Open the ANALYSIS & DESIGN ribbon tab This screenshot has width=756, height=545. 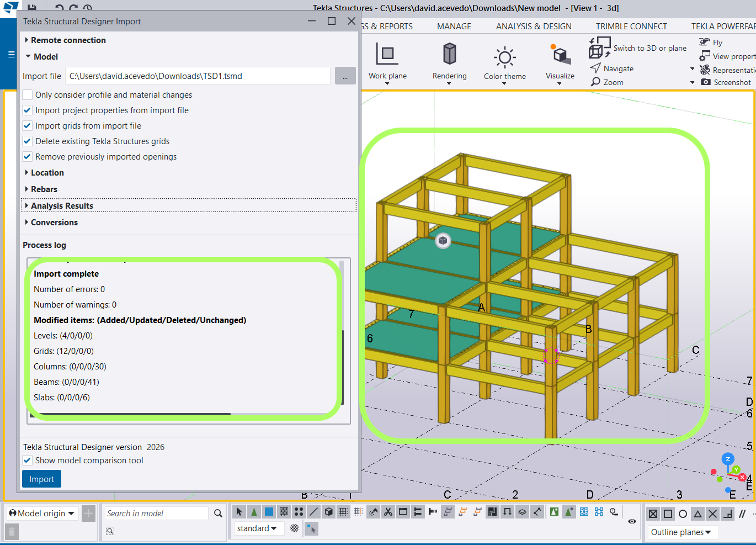pyautogui.click(x=534, y=27)
